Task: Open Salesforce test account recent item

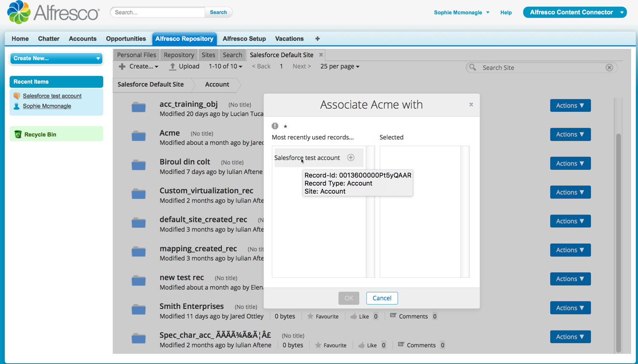Action: (x=52, y=96)
